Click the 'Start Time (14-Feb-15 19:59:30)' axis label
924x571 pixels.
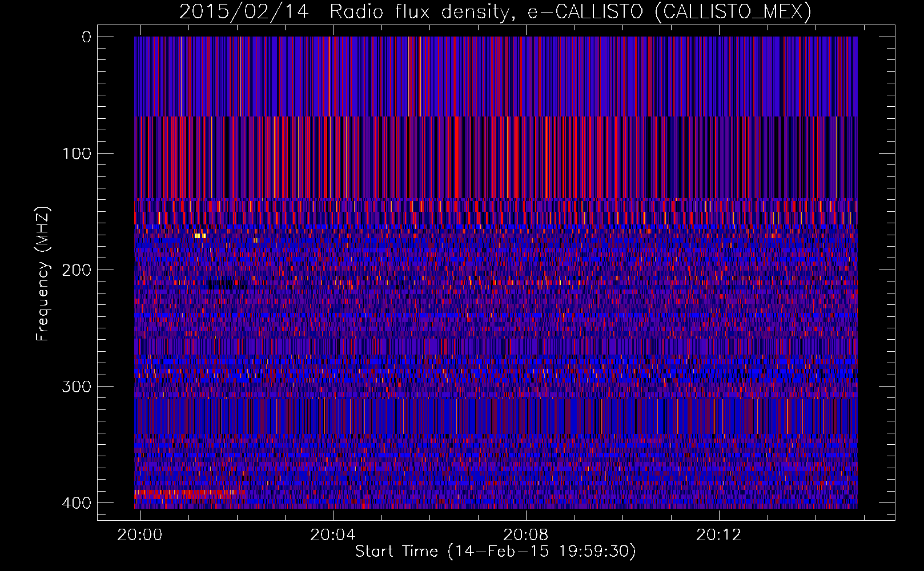click(495, 552)
